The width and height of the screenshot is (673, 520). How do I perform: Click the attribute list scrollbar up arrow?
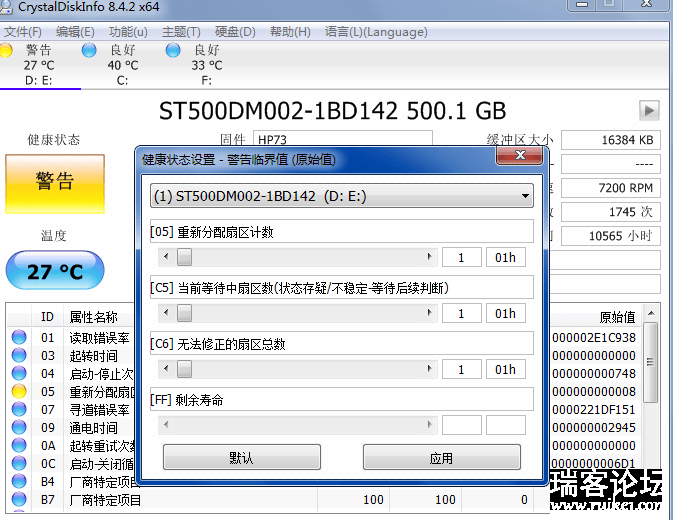tap(651, 313)
